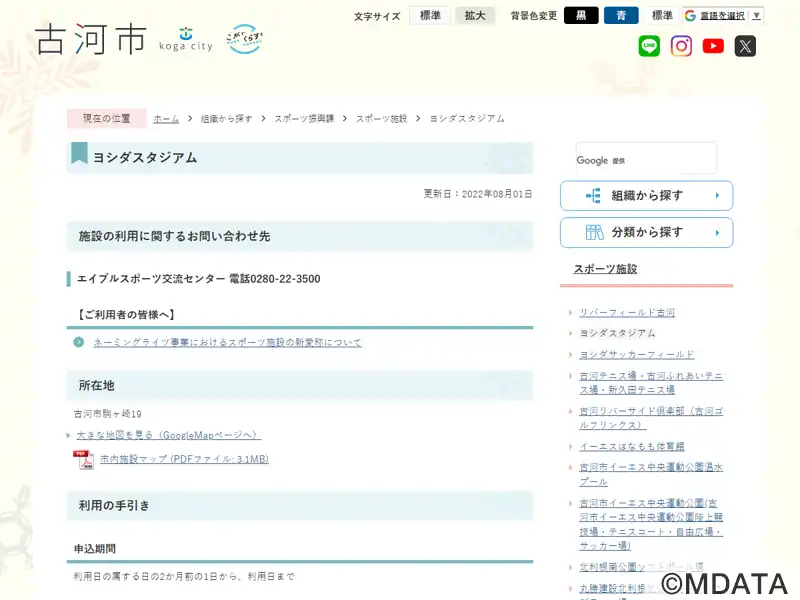Open スポーツ振興課 breadcrumb item
Viewport: 800px width, 600px height.
pyautogui.click(x=308, y=119)
